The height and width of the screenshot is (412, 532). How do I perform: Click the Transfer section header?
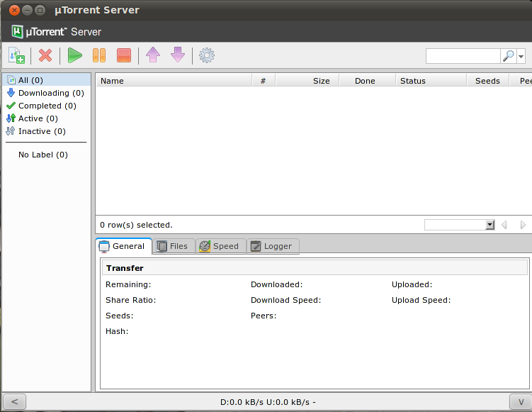point(315,267)
